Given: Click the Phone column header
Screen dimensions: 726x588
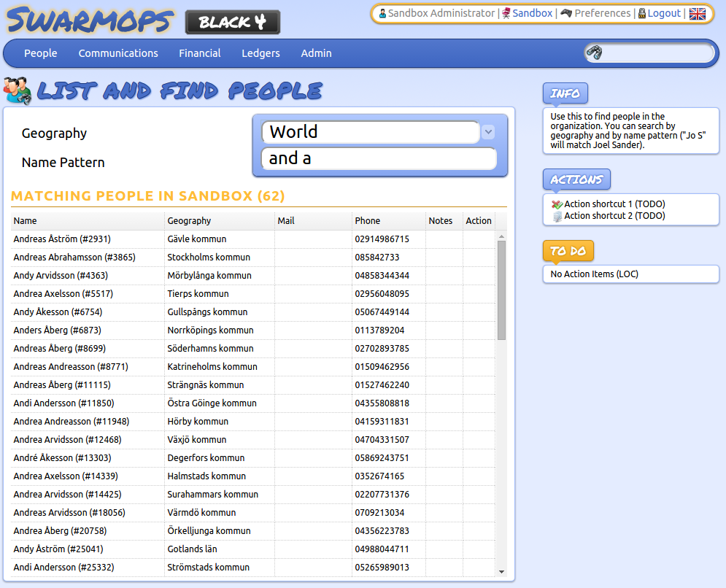Looking at the screenshot, I should pyautogui.click(x=389, y=221).
